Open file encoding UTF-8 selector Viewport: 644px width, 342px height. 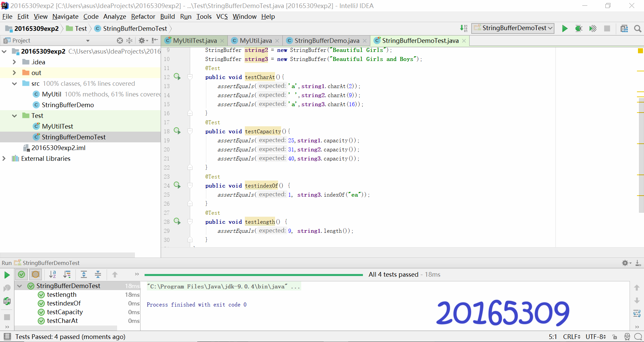tap(596, 337)
